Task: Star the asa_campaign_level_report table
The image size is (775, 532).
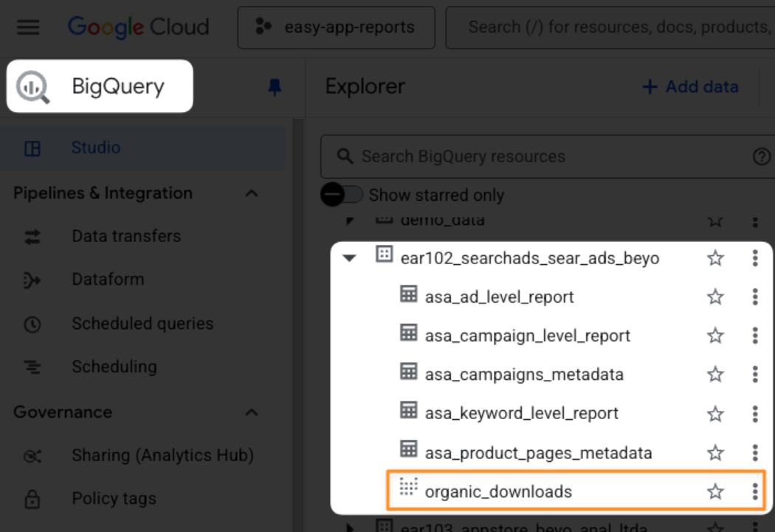Action: pyautogui.click(x=715, y=336)
